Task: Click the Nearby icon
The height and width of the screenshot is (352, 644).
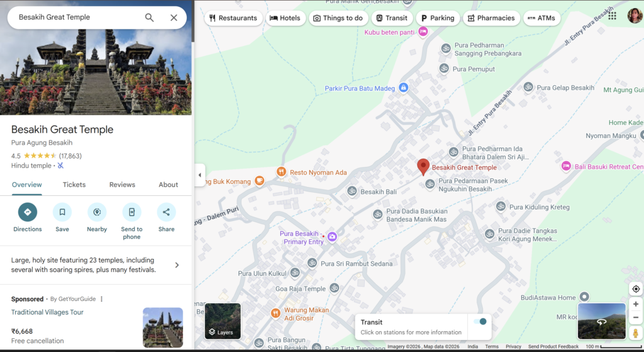Action: pos(97,213)
